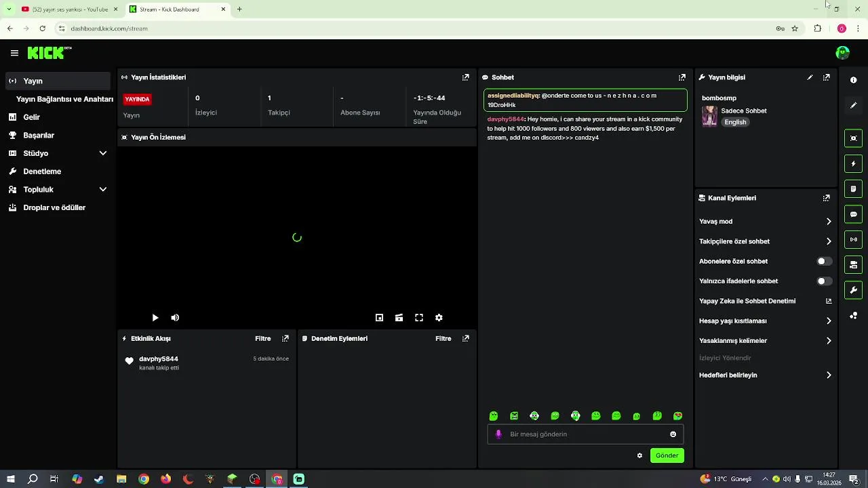Pop out the Denetim Eylemleri panel
868x488 pixels.
pyautogui.click(x=465, y=338)
